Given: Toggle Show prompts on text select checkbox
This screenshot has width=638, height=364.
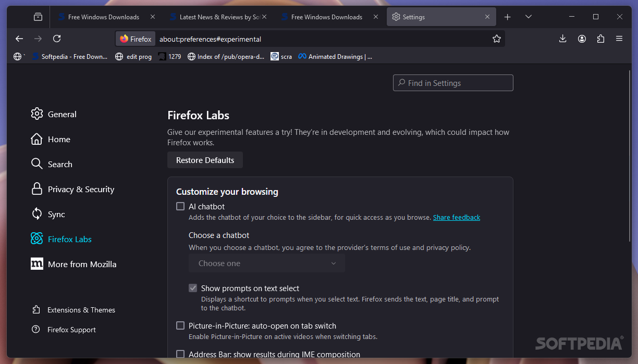Looking at the screenshot, I should point(193,288).
